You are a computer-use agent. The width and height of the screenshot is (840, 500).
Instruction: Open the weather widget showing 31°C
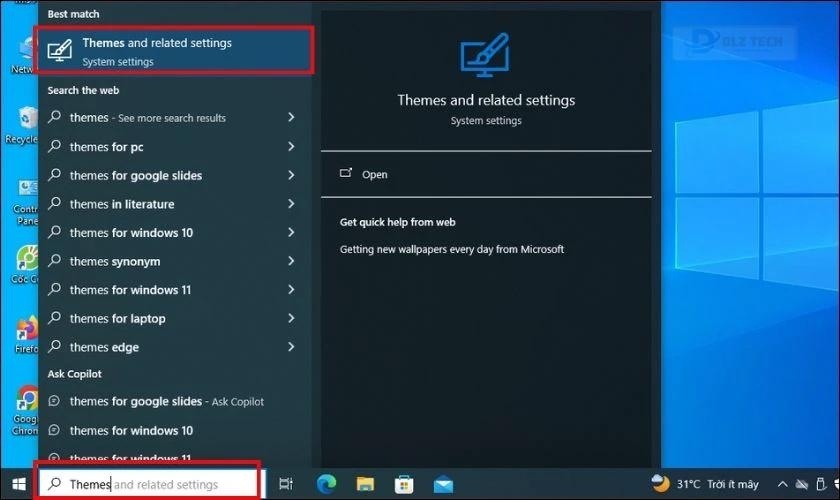point(705,484)
